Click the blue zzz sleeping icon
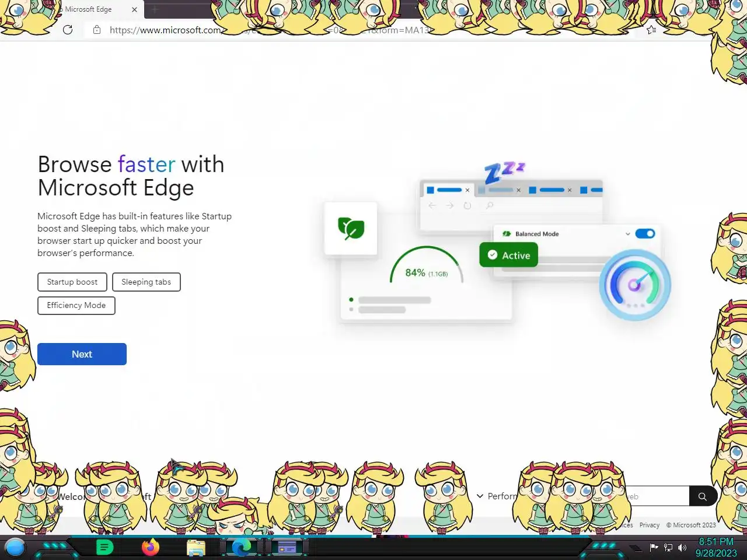This screenshot has height=560, width=747. click(x=504, y=171)
